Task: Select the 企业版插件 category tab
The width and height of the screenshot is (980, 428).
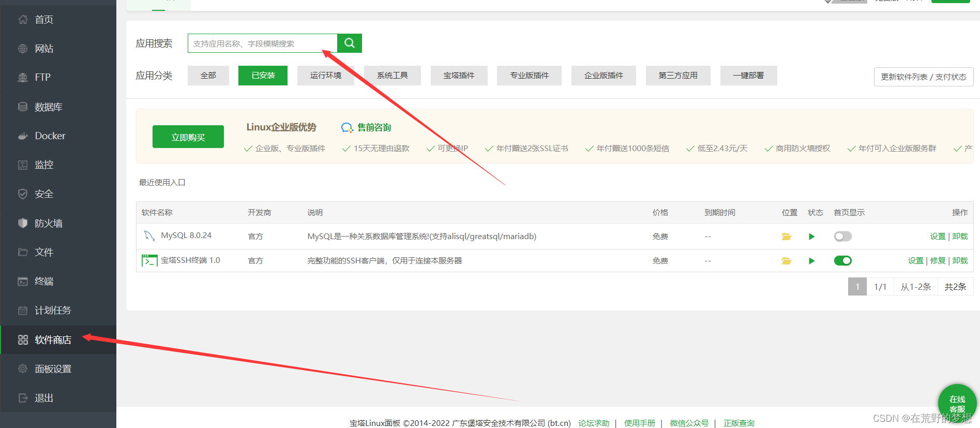Action: pyautogui.click(x=604, y=76)
